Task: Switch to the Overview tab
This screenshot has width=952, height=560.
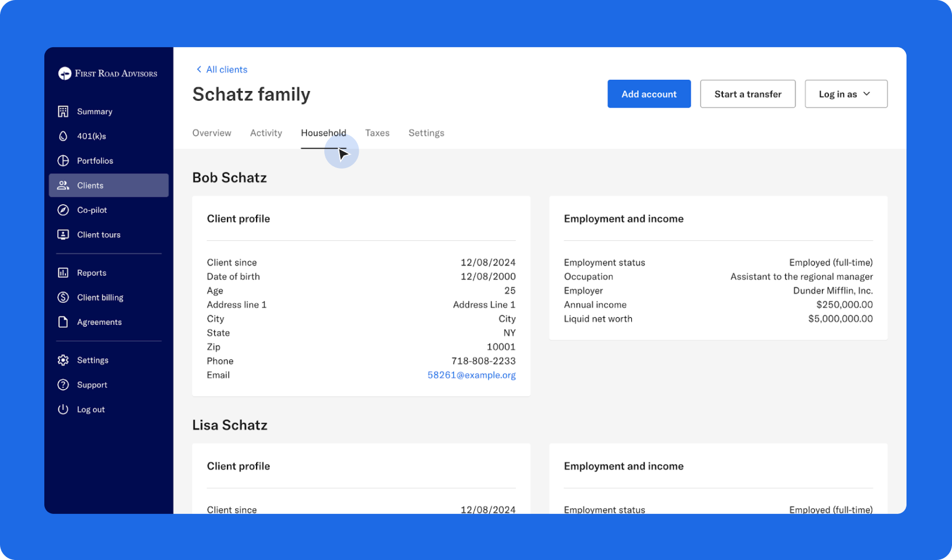Action: click(x=212, y=132)
